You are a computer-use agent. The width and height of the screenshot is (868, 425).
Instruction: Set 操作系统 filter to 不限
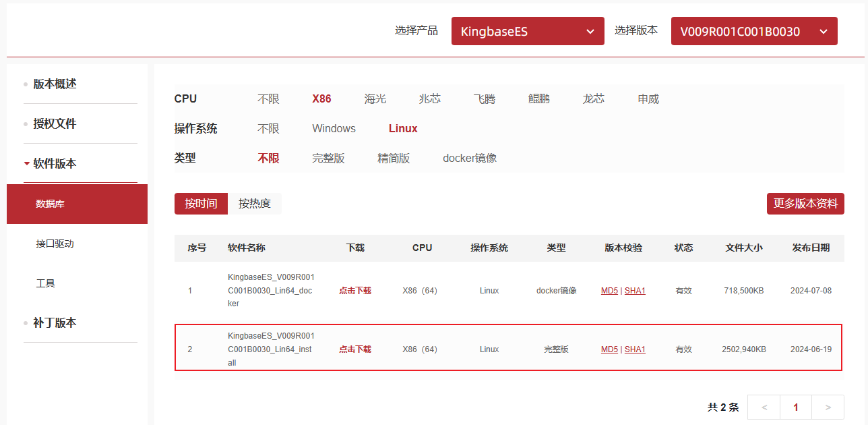tap(268, 128)
